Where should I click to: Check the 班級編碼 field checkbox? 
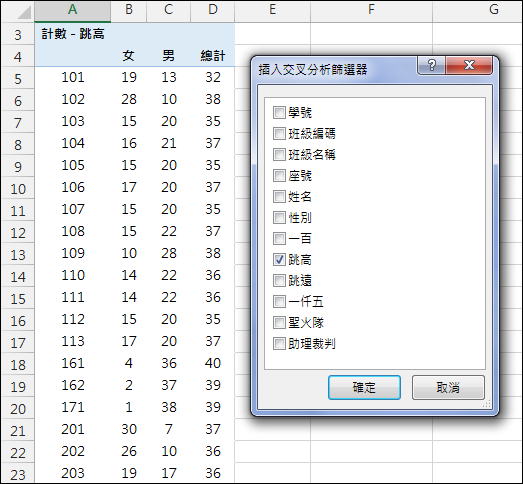(279, 133)
